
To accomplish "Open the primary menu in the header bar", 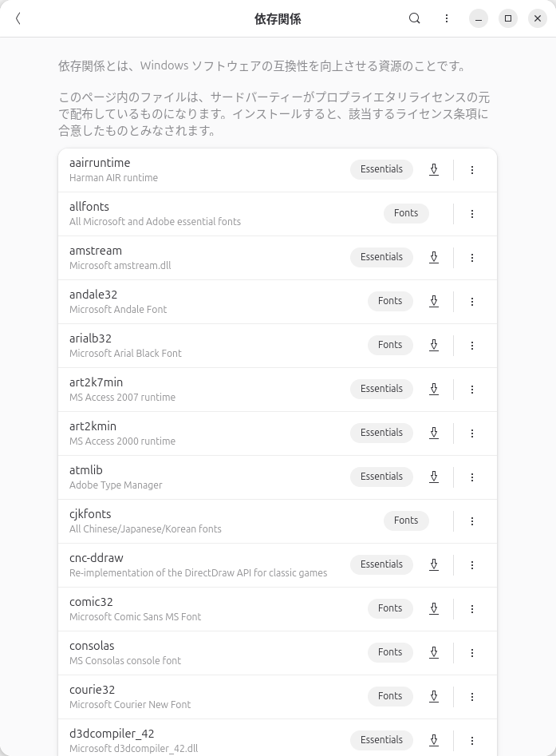I will [447, 18].
